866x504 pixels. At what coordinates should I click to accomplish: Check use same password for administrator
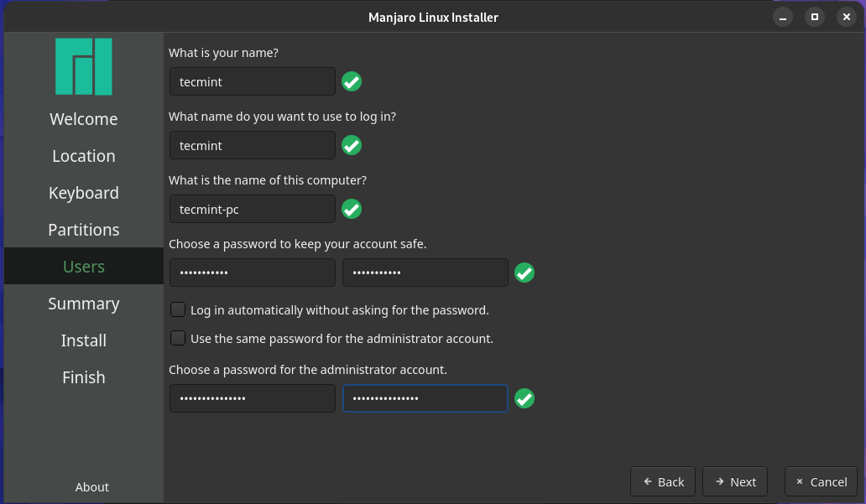point(178,339)
